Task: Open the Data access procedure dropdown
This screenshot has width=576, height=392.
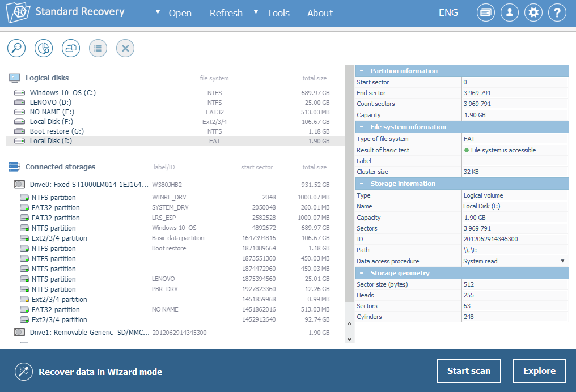Action: [x=562, y=261]
